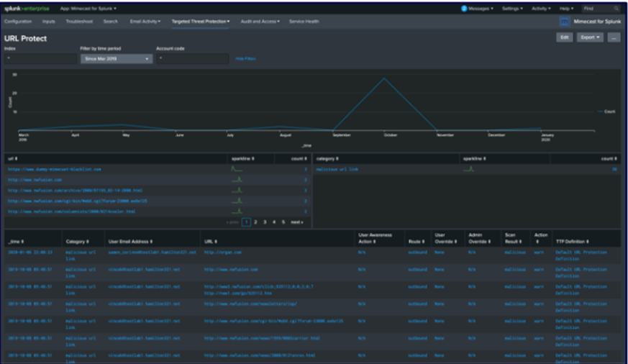Click the Account code input field

click(191, 59)
